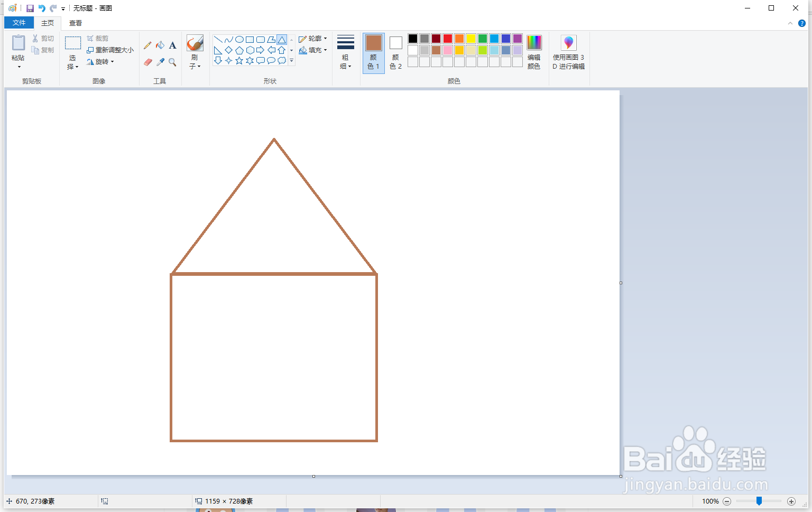The height and width of the screenshot is (512, 812).
Task: Choose the Diamond shape
Action: coord(228,50)
